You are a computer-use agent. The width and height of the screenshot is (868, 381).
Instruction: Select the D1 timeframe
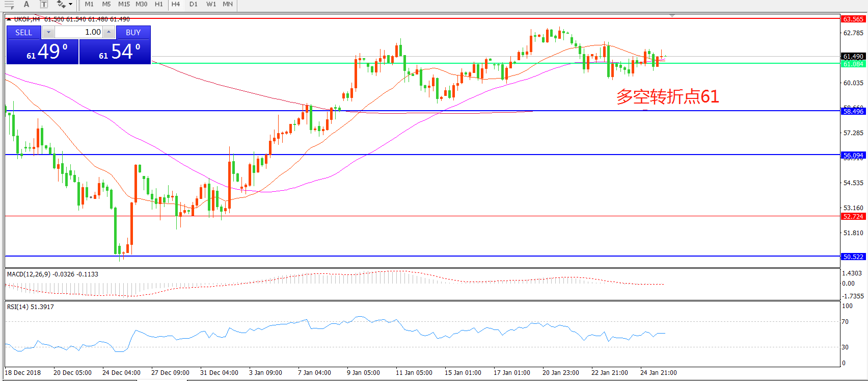[x=194, y=4]
